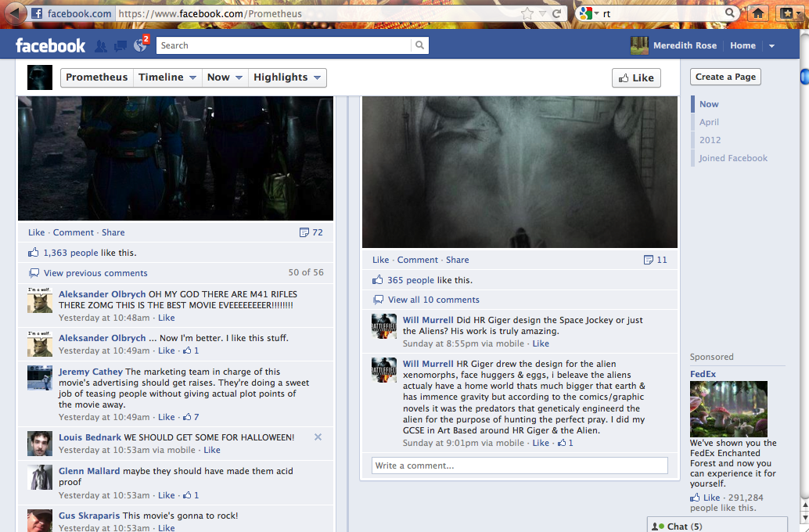Reload the page with refresh icon
The height and width of the screenshot is (532, 809).
point(557,13)
